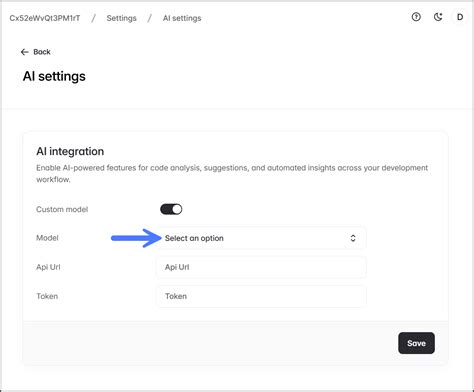Viewport: 474px width, 392px height.
Task: Click the AI-powered features description text
Action: tap(232, 173)
